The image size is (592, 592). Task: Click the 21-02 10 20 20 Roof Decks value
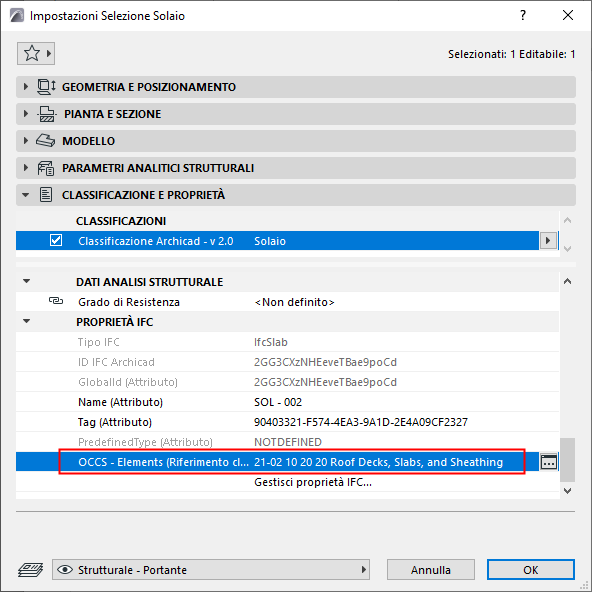click(x=379, y=462)
